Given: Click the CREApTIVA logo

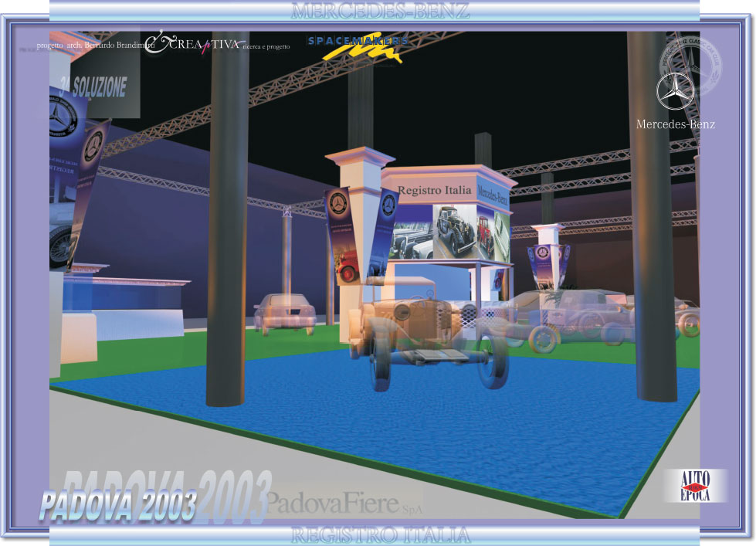Looking at the screenshot, I should click(x=194, y=43).
